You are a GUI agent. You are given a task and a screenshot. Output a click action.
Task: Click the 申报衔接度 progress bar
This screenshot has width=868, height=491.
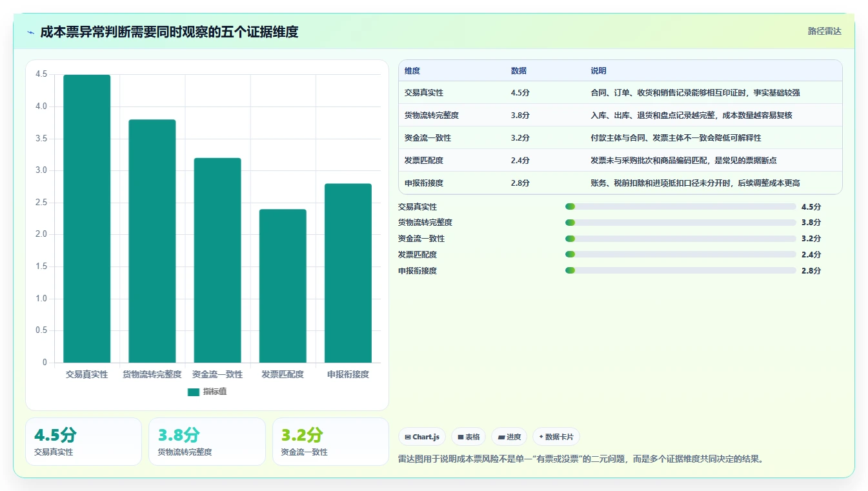680,270
